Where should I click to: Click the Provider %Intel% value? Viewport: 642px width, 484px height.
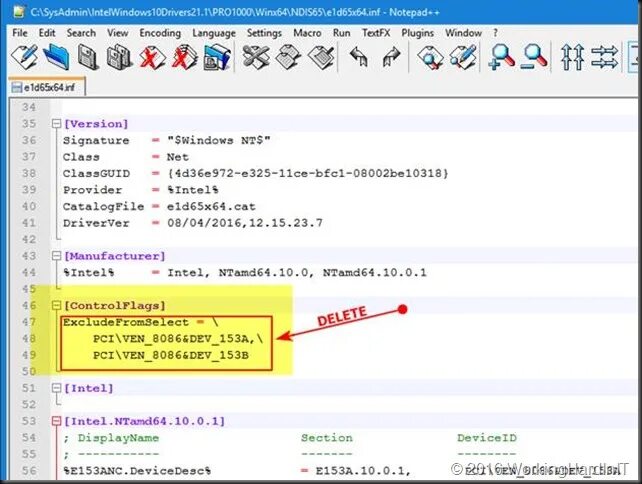(x=192, y=190)
